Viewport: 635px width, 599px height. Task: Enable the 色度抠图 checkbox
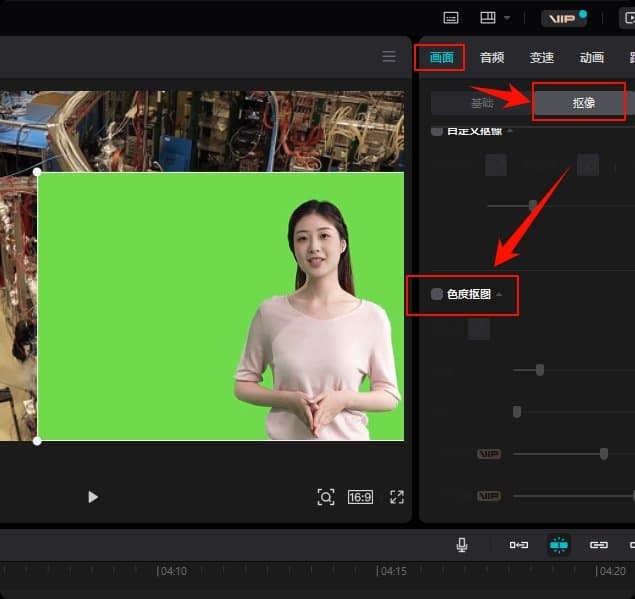tap(436, 294)
